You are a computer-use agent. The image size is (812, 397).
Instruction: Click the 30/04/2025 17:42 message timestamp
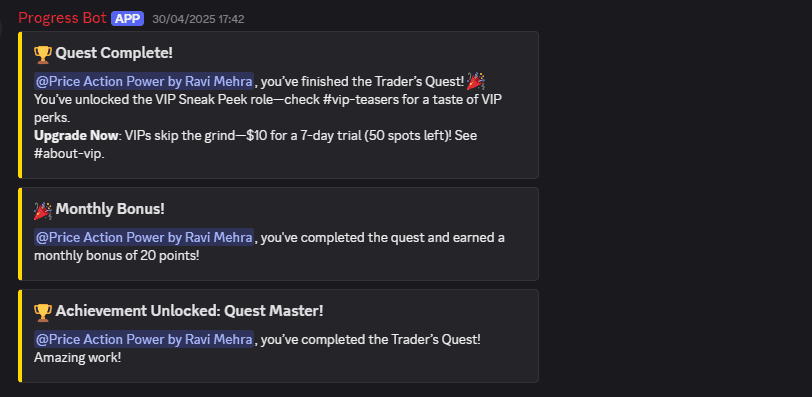point(198,19)
